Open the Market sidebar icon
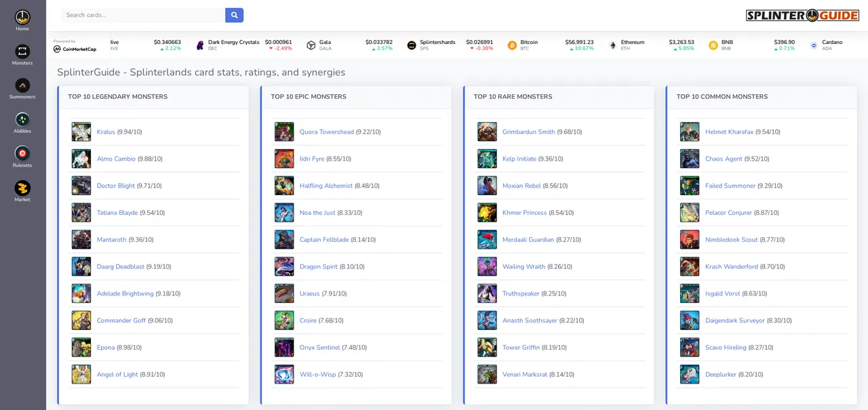868x410 pixels. click(22, 188)
